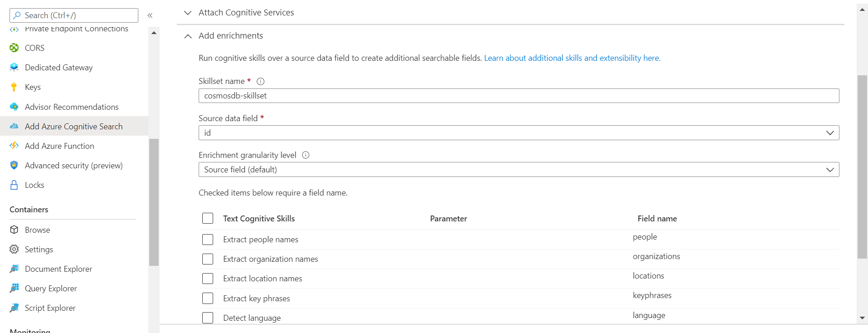This screenshot has height=333, width=868.
Task: Click the CORS sidebar icon
Action: tap(15, 48)
